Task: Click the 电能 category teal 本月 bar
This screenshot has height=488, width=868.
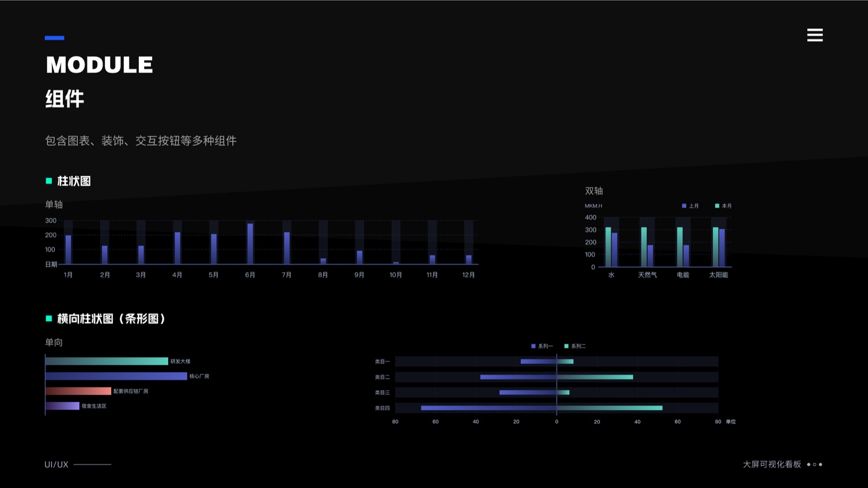Action: tap(680, 247)
